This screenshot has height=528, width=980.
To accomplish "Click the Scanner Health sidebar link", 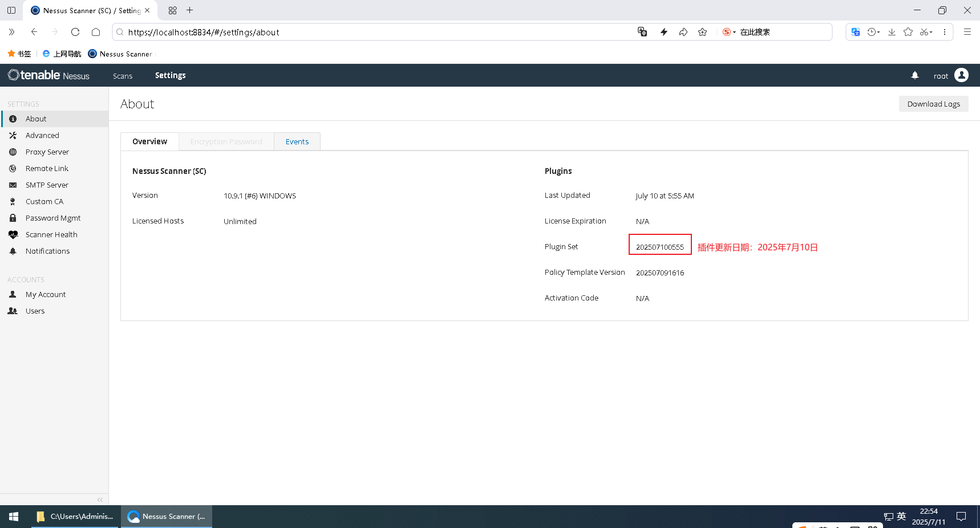I will tap(51, 234).
